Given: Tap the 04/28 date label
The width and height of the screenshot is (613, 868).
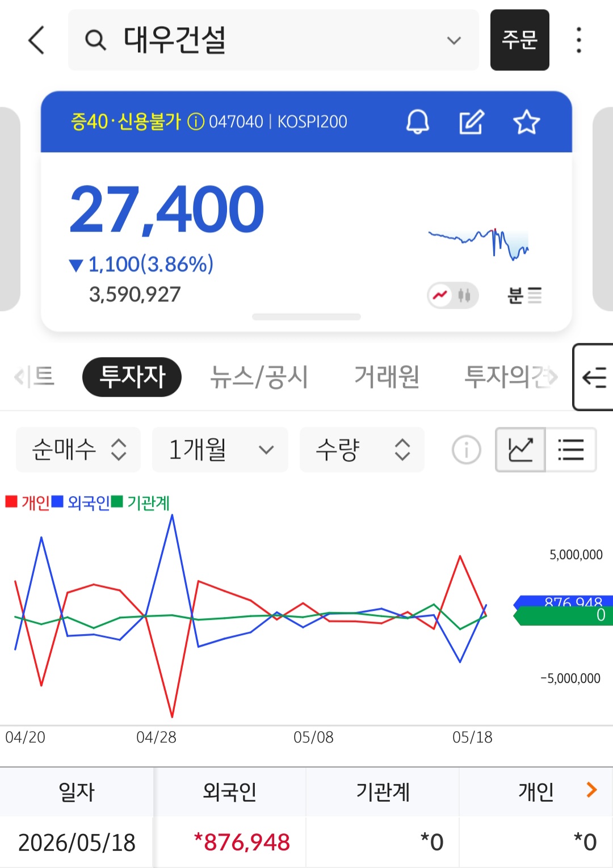Looking at the screenshot, I should tap(156, 737).
